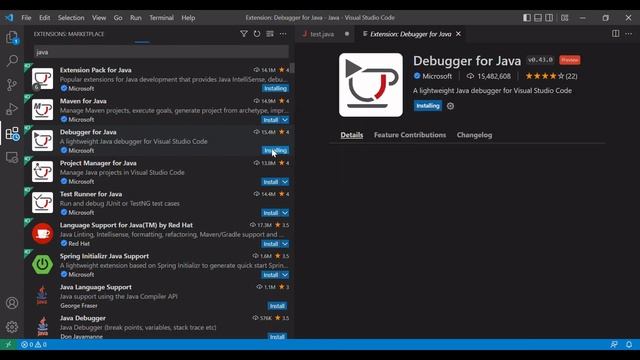Click the feedback icon in status bar

pyautogui.click(x=614, y=344)
